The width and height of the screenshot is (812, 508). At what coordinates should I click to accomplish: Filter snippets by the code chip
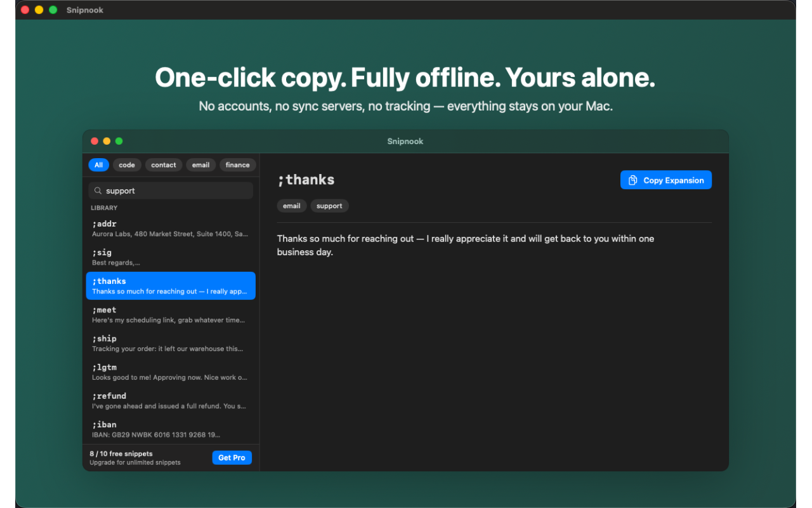click(x=127, y=165)
